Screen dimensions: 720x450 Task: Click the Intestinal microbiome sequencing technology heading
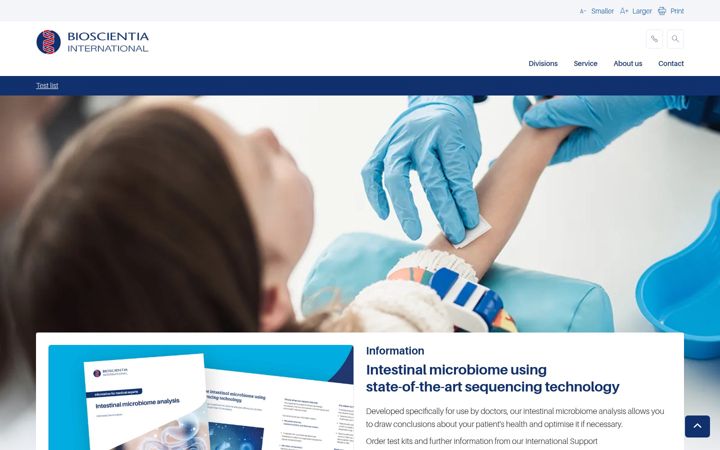tap(492, 378)
